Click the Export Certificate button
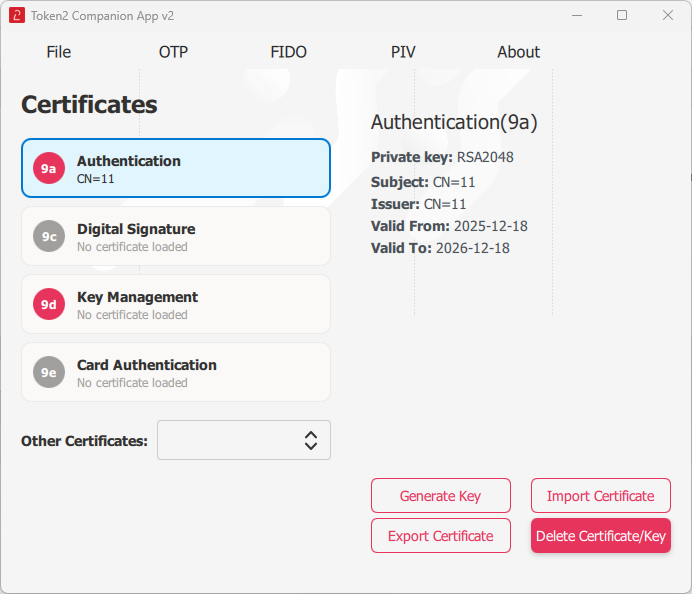The height and width of the screenshot is (594, 692). click(441, 535)
